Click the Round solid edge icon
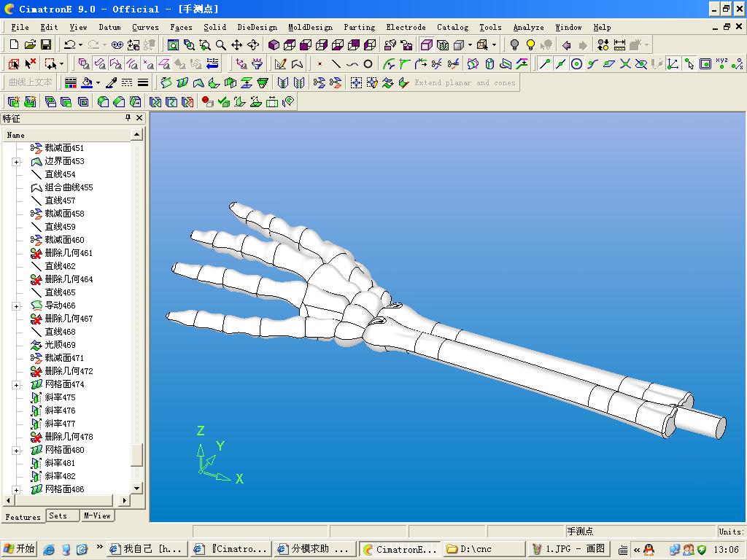Viewport: 747px width, 560px height. [104, 102]
